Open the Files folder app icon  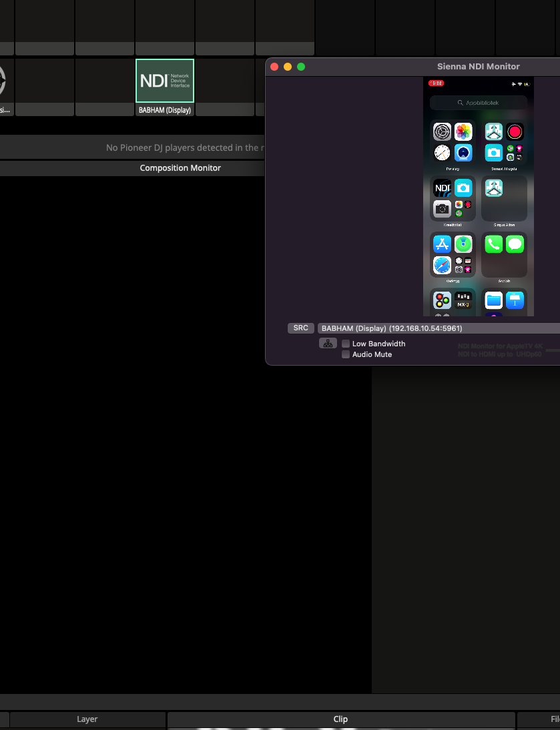(493, 300)
